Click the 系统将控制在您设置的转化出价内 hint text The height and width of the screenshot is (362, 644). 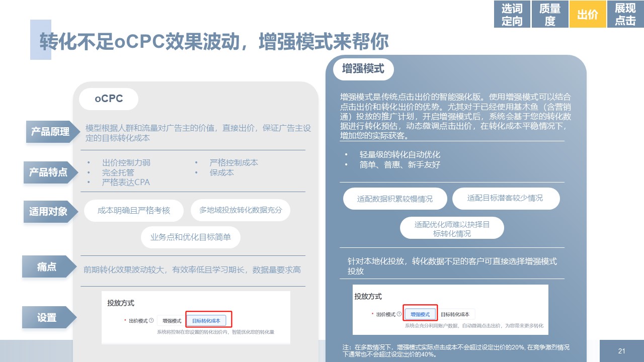click(215, 332)
